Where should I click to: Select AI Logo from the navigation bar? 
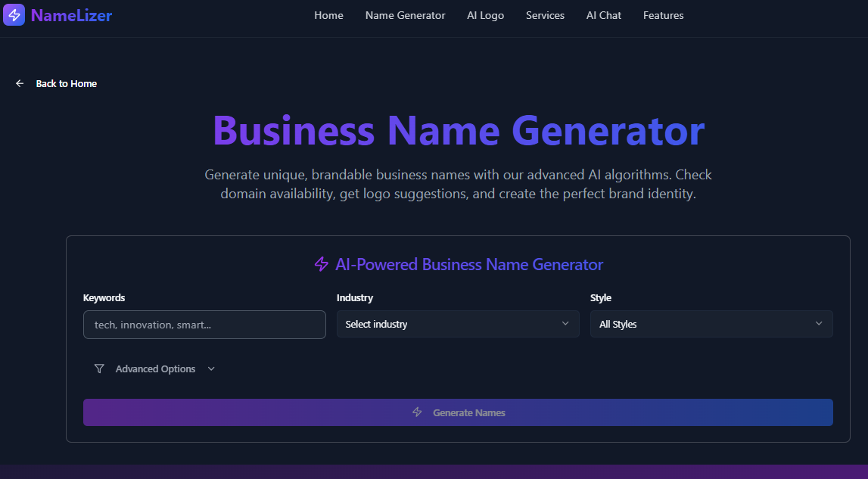(x=485, y=15)
